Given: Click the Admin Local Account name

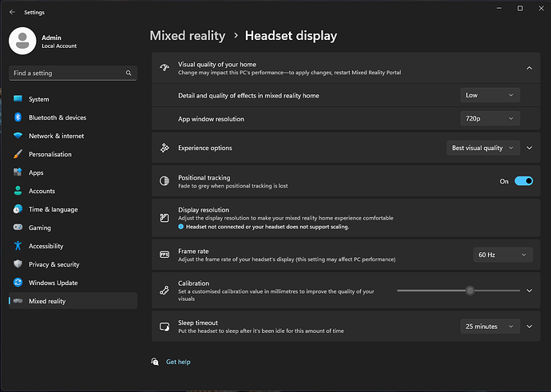Looking at the screenshot, I should (x=59, y=41).
